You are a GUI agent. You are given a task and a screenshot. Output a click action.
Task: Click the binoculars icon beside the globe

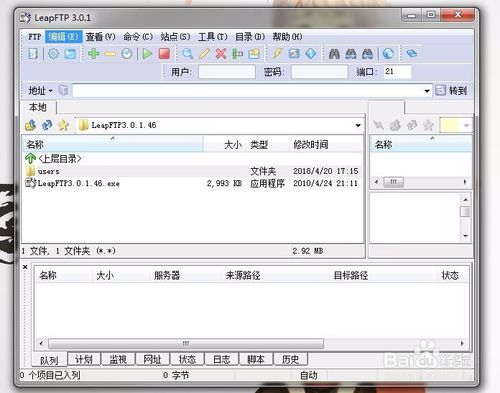pyautogui.click(x=367, y=53)
